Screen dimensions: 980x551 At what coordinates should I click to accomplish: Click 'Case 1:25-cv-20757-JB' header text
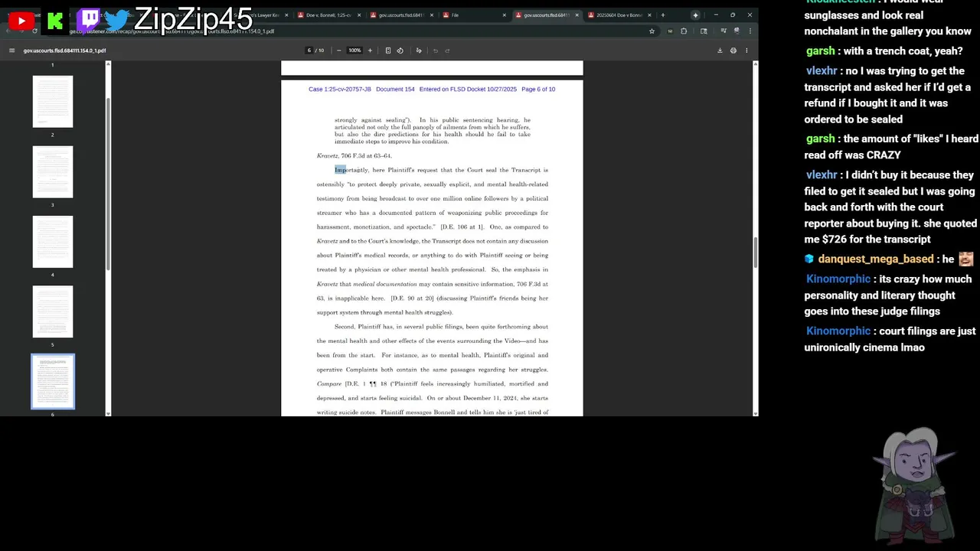coord(340,90)
